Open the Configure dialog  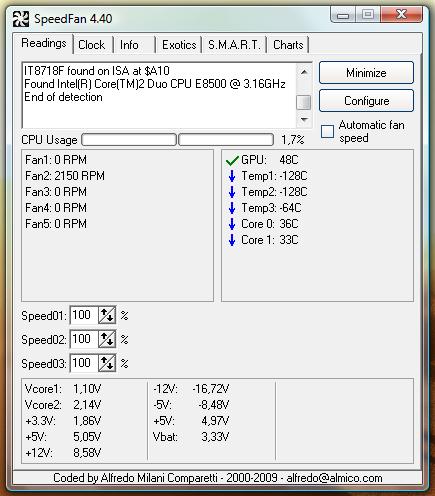click(366, 101)
